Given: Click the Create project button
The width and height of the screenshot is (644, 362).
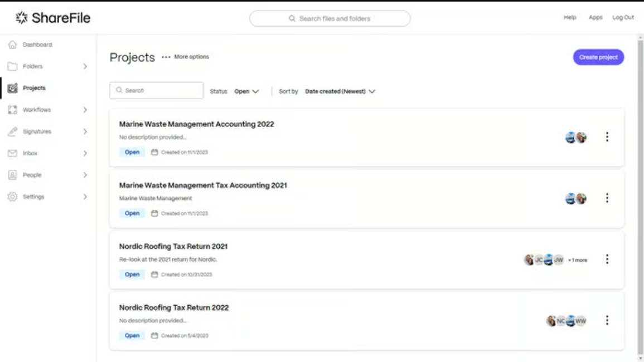Looking at the screenshot, I should click(x=598, y=57).
